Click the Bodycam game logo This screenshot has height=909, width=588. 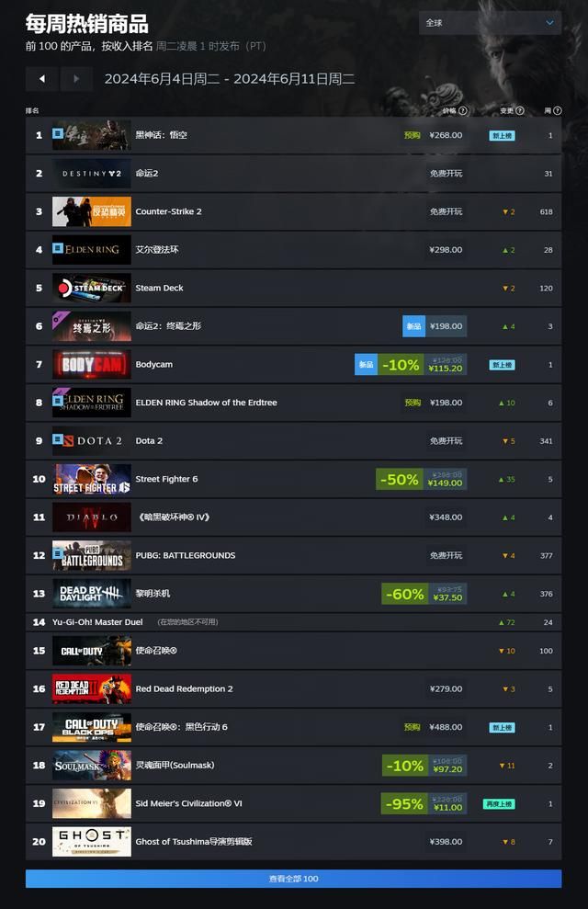pos(91,365)
